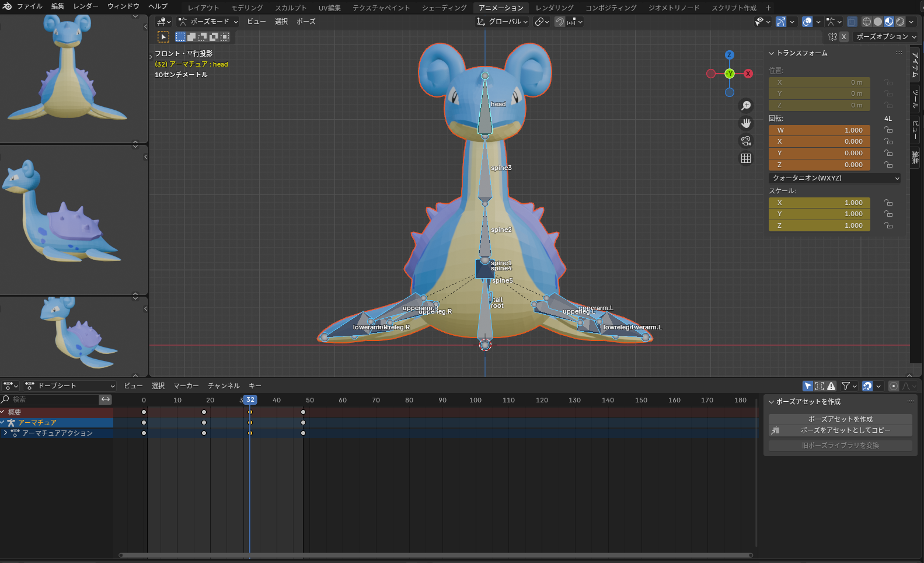924x563 pixels.
Task: Click the show-only-errors warning triangle icon
Action: [x=831, y=386]
